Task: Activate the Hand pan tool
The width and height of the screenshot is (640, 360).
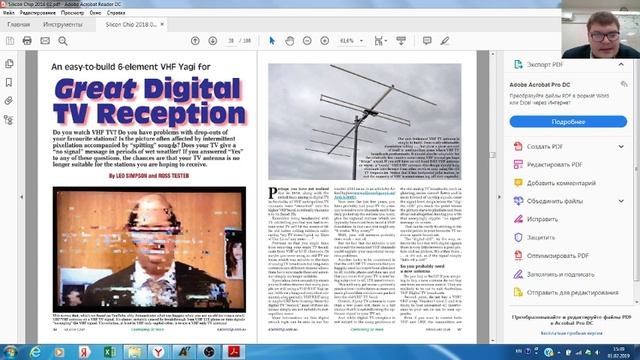Action: pos(289,41)
